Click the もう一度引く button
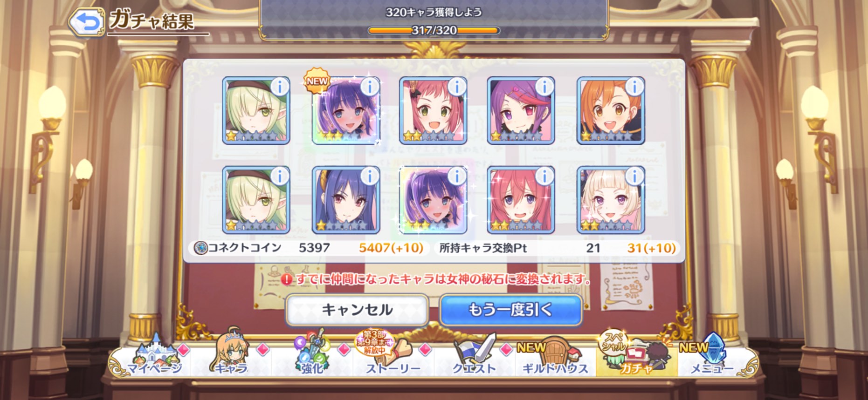Screen dimensions: 868x400 point(511,310)
